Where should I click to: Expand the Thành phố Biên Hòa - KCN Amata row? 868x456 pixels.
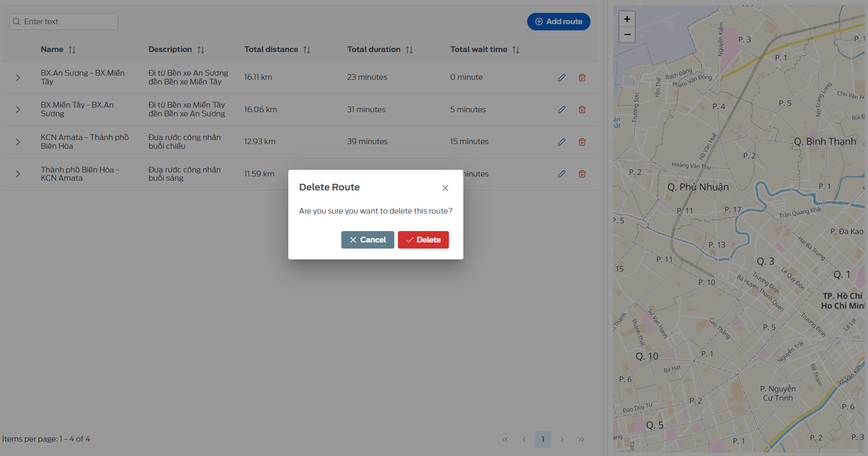[18, 174]
